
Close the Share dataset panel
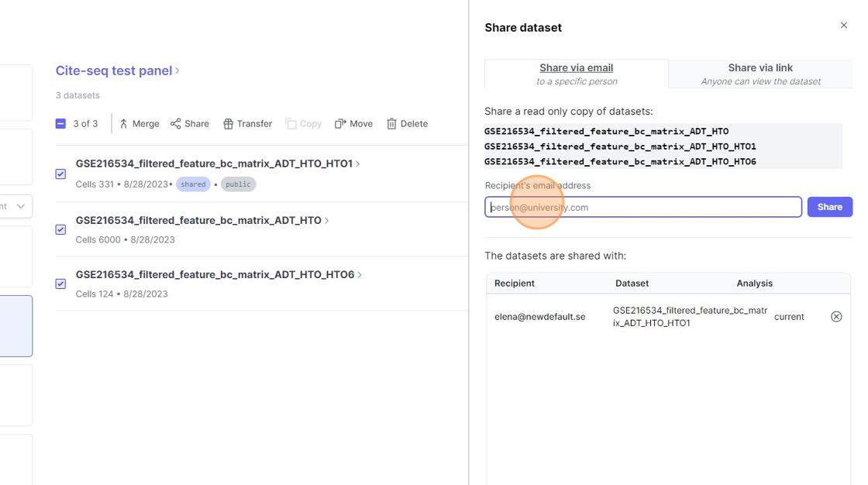(844, 26)
